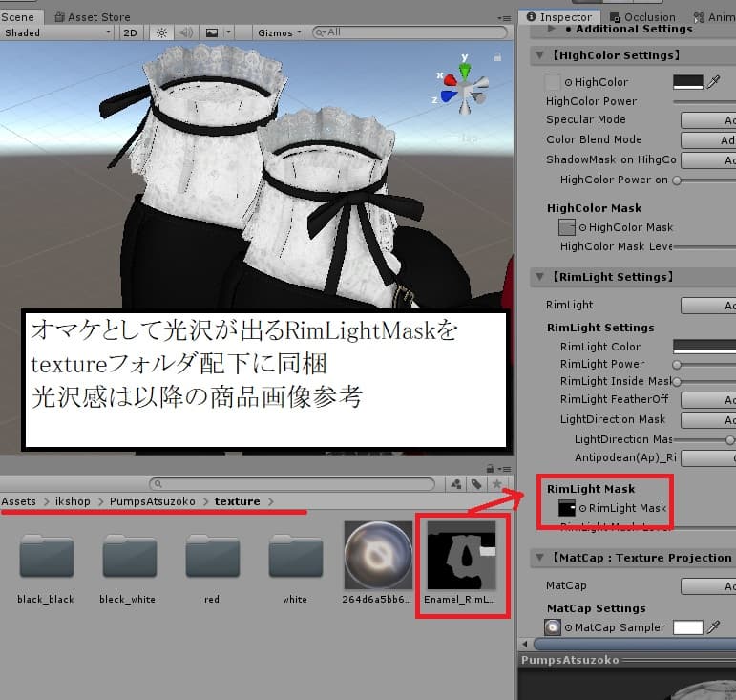Toggle the Antipodean(Ap)_RimLight button
Viewport: 736px width, 700px height.
pyautogui.click(x=708, y=457)
